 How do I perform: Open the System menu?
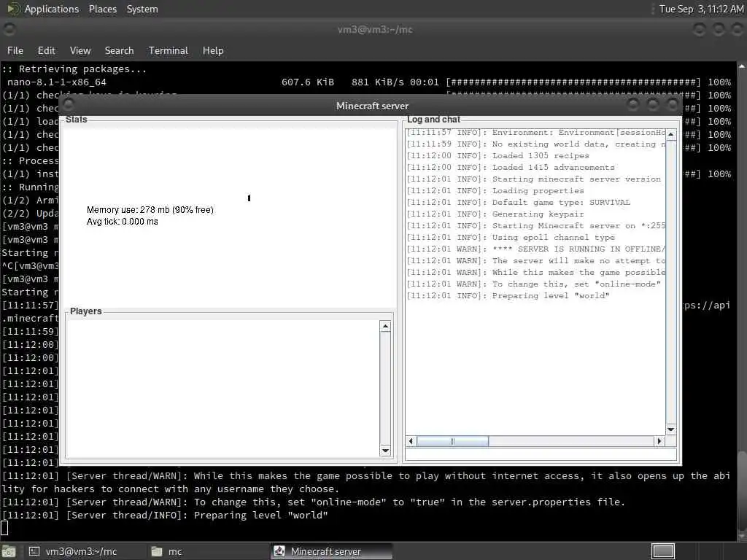(x=142, y=9)
